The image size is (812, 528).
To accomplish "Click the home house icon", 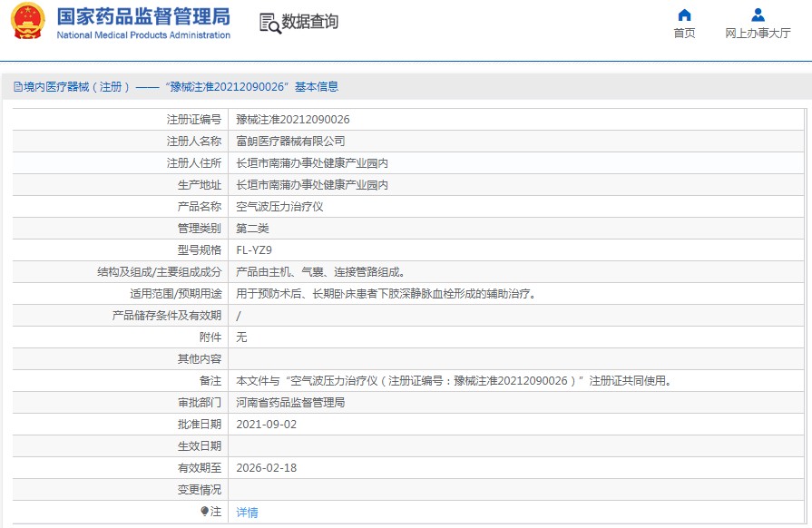I will (684, 15).
